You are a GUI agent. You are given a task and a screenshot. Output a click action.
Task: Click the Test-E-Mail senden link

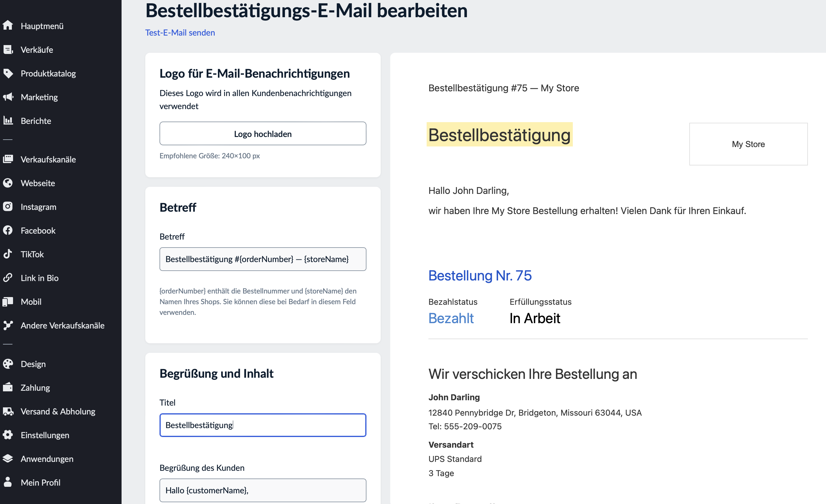tap(180, 32)
